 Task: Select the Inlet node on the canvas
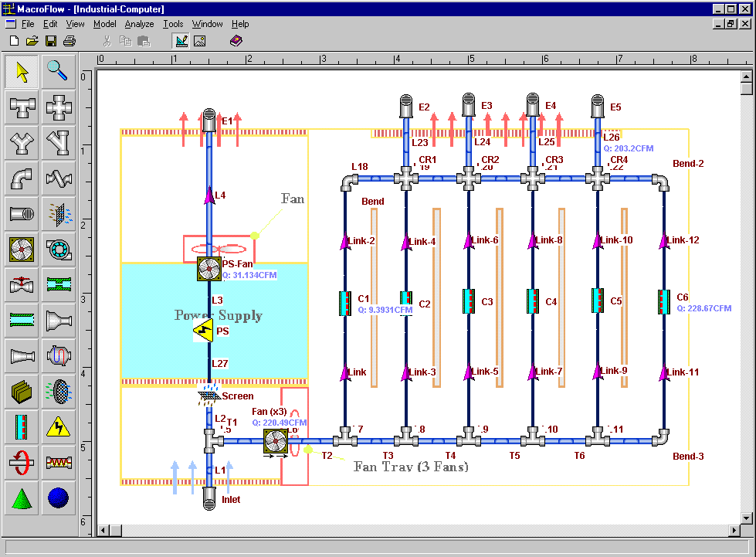[x=209, y=498]
